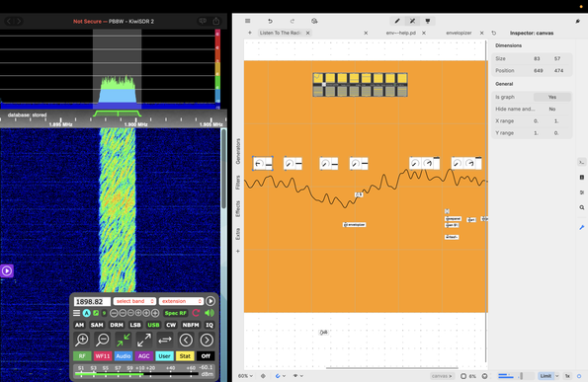Select the crossed tools mode icon
This screenshot has height=382, width=588.
click(x=412, y=21)
